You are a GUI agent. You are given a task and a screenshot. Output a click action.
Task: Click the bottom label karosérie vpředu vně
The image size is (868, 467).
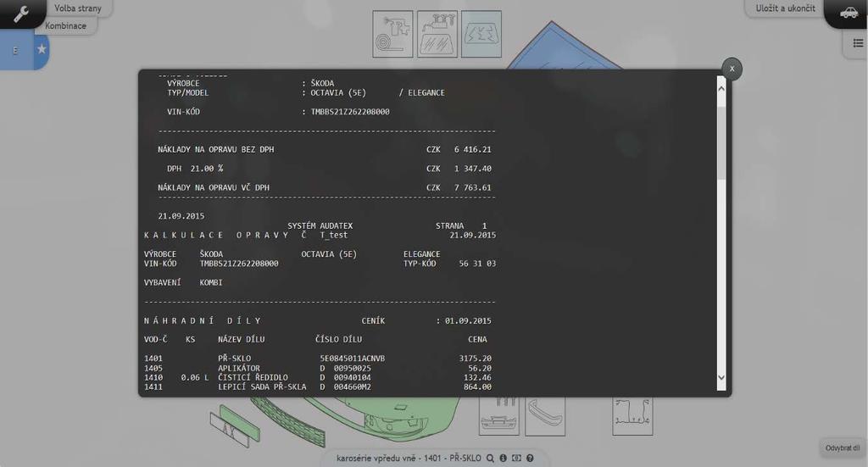click(376, 459)
